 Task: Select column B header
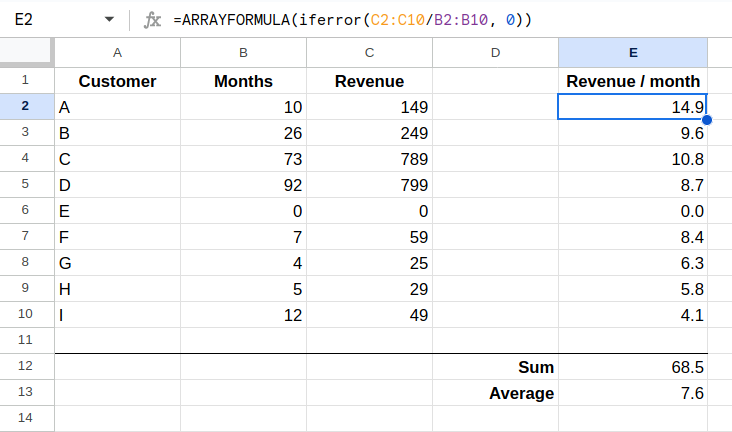[244, 53]
